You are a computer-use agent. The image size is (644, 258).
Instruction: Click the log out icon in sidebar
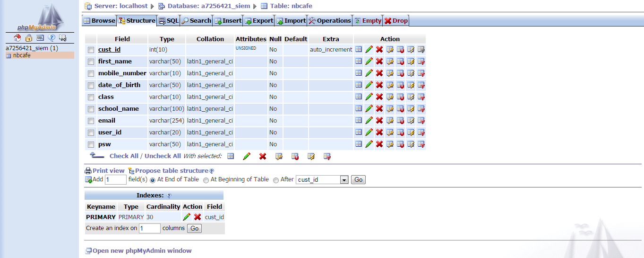click(29, 38)
